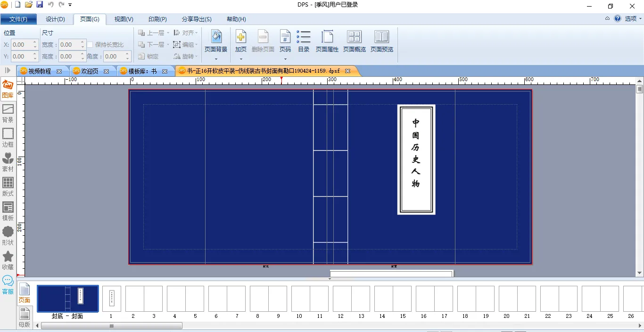Click the 加页 add page icon
The height and width of the screenshot is (332, 644).
[241, 41]
